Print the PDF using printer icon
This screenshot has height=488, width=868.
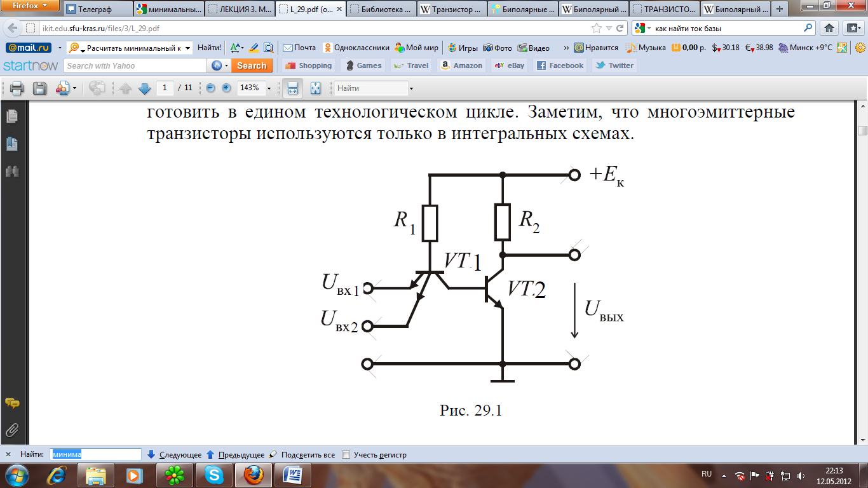coord(17,88)
